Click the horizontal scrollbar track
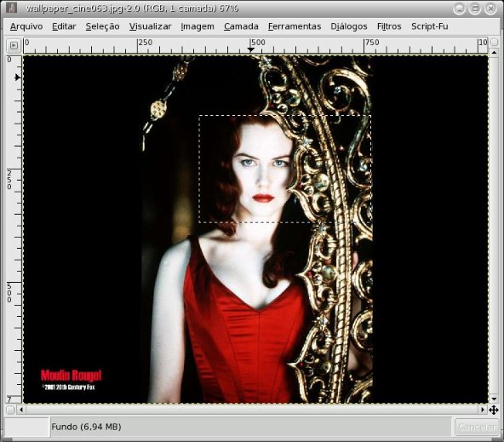The width and height of the screenshot is (504, 442). (x=252, y=410)
